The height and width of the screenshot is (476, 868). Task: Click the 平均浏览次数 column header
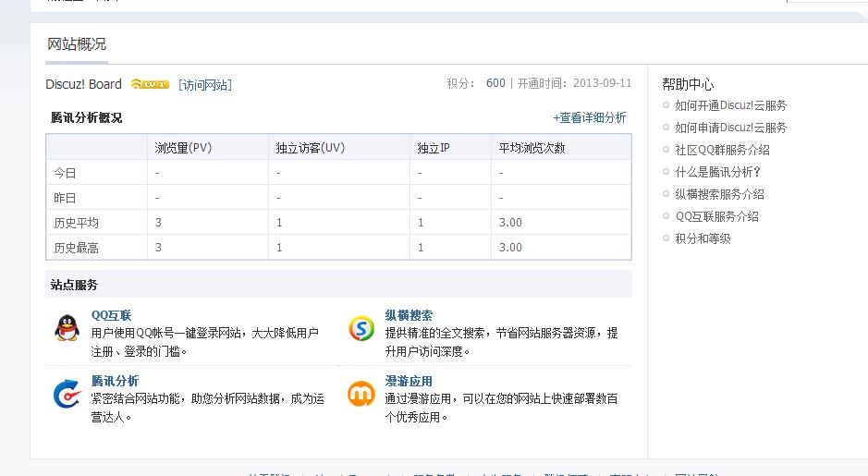click(532, 148)
